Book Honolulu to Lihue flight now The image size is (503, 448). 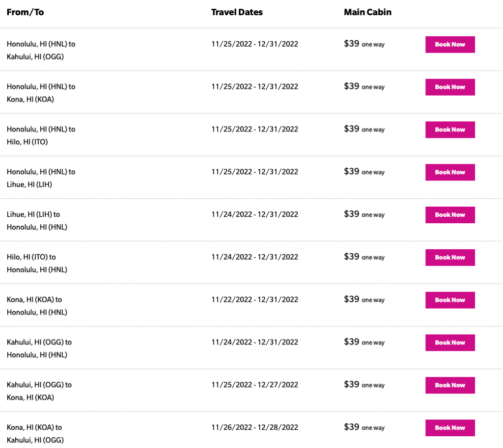(x=450, y=172)
